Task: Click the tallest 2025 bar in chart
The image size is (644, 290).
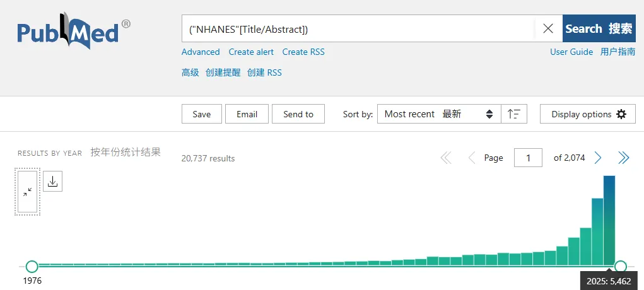Action: [x=609, y=220]
